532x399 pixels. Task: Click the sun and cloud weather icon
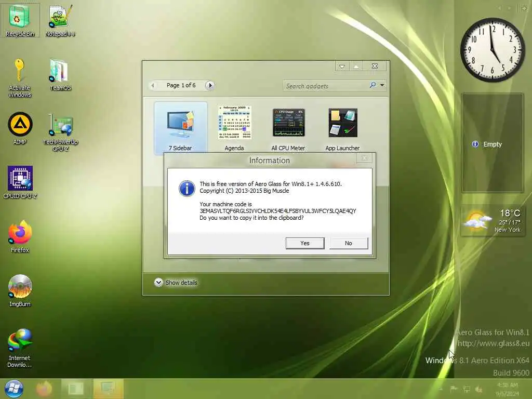(477, 220)
